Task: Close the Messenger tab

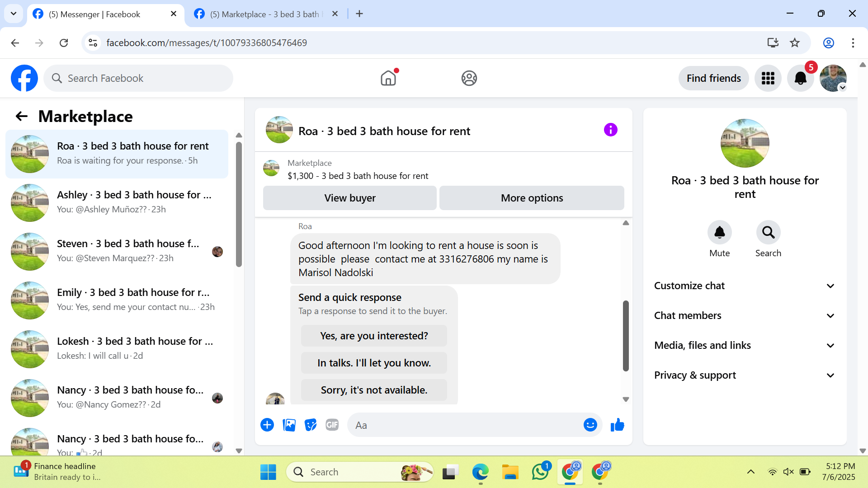Action: click(x=174, y=14)
